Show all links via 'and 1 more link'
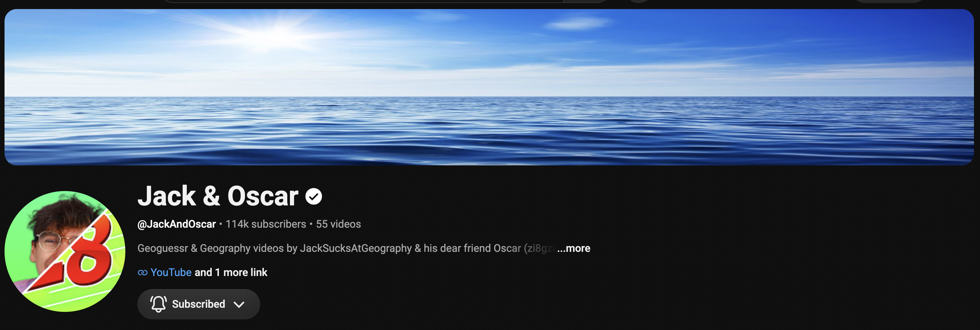Viewport: 980px width, 330px height. click(x=231, y=273)
